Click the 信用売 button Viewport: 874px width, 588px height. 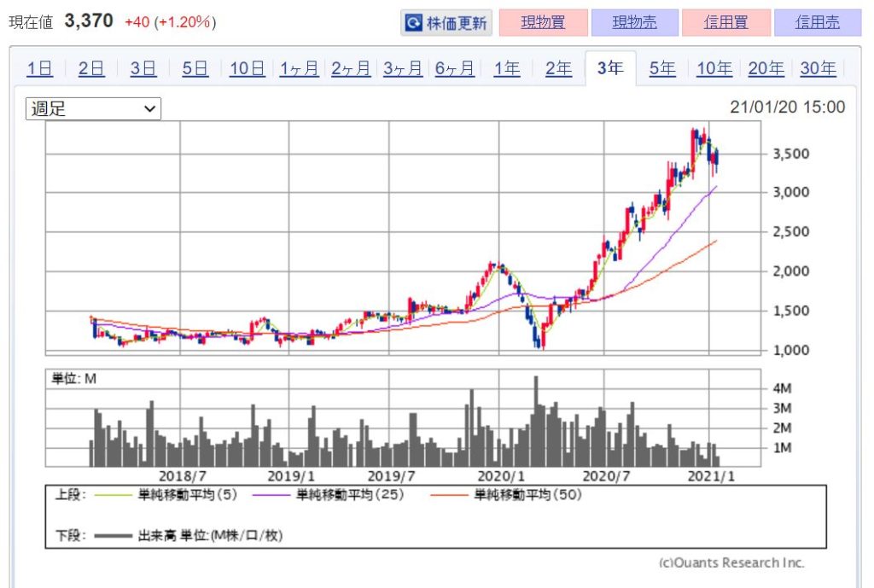coord(817,23)
